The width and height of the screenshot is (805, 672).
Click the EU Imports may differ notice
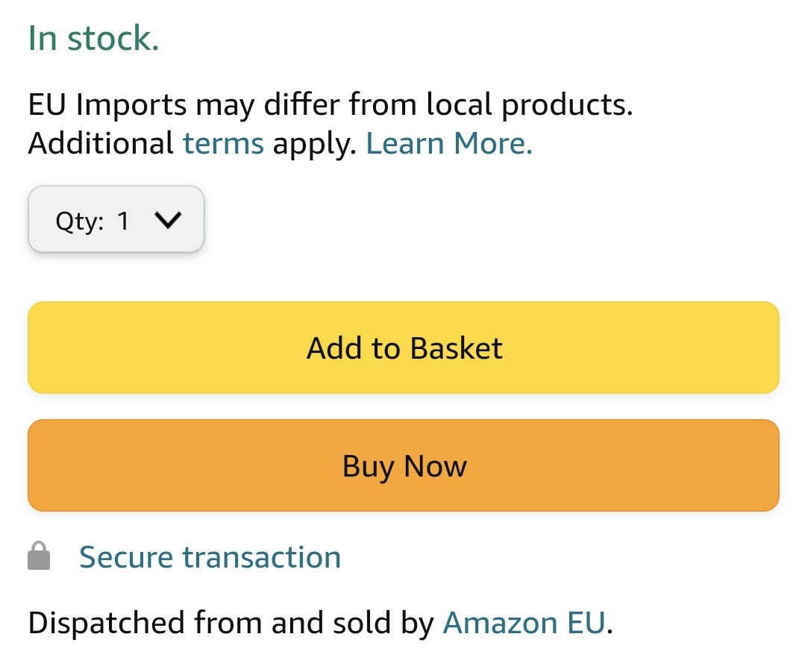pyautogui.click(x=330, y=104)
